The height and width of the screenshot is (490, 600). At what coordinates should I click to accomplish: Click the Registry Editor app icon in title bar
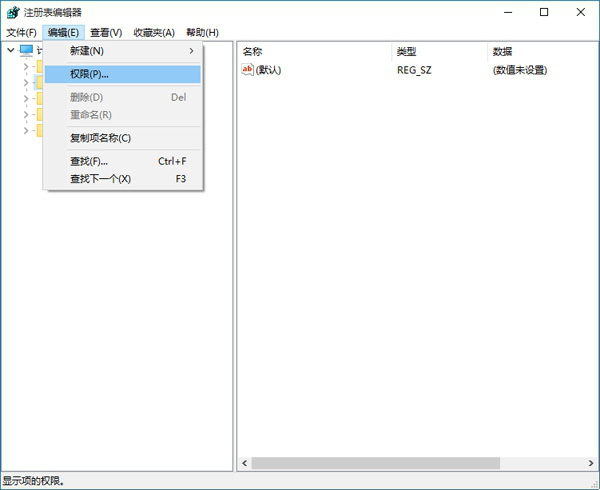point(13,13)
